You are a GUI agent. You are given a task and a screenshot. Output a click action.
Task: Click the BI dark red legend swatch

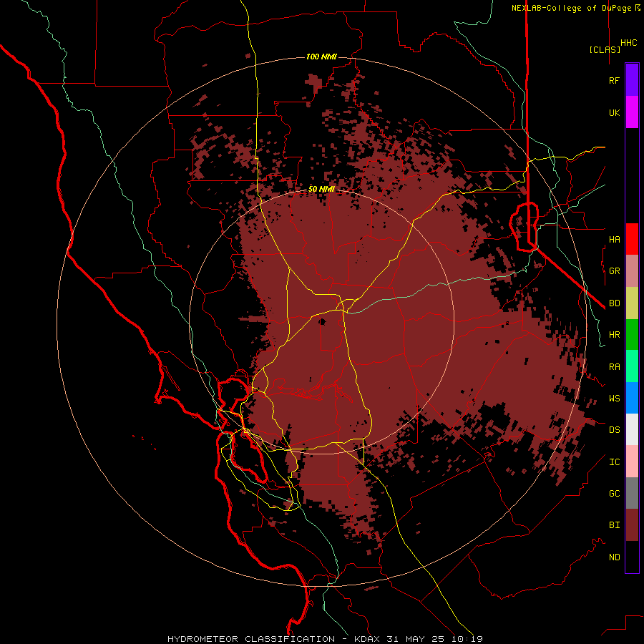632,525
